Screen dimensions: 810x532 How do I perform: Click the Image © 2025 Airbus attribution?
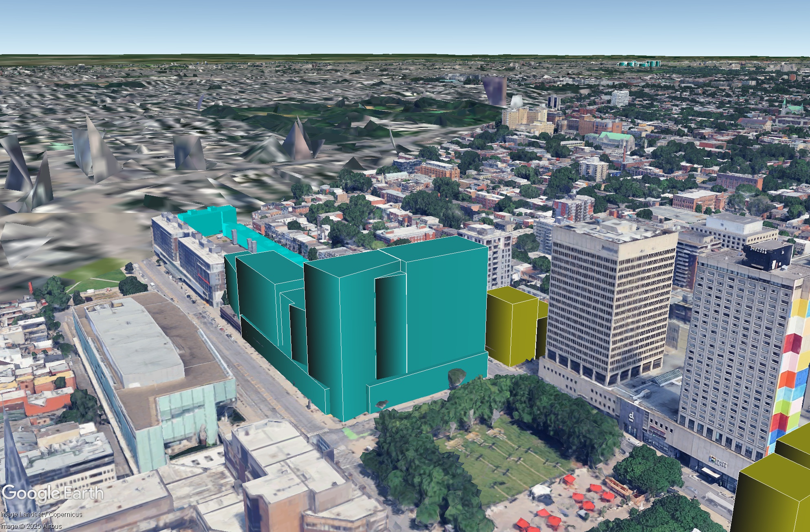(x=31, y=526)
